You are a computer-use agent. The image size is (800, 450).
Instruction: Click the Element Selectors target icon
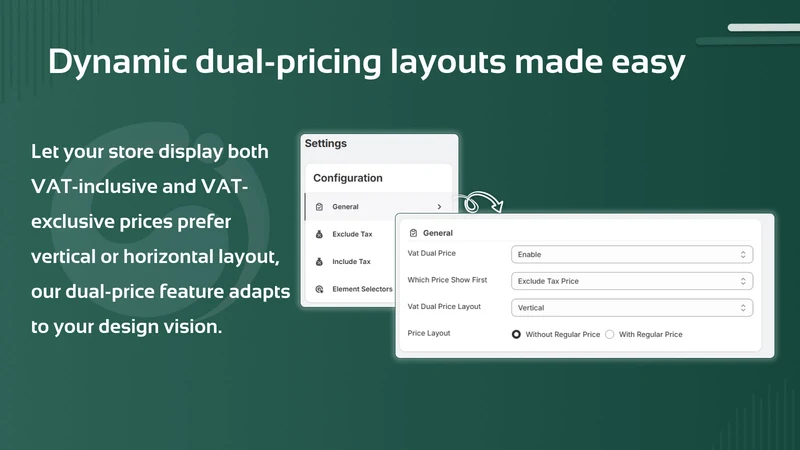(x=319, y=289)
